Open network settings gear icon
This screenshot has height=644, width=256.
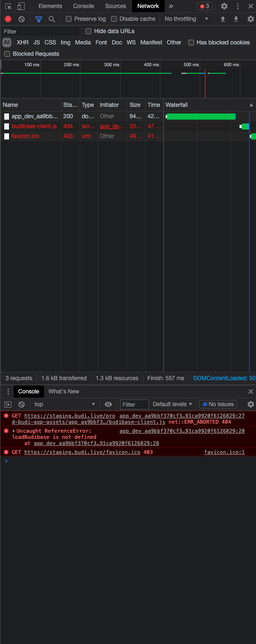pos(251,19)
